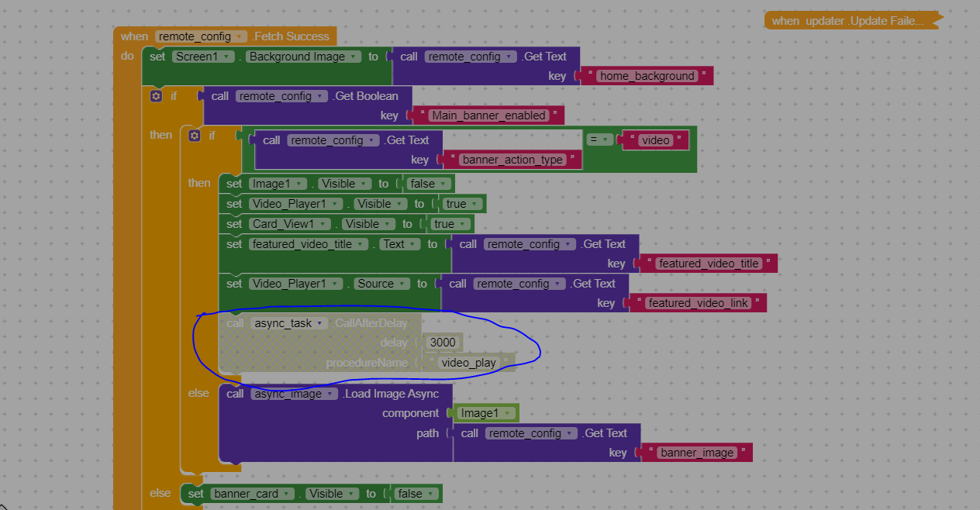Open the Background Image property dropdown
This screenshot has width=980, height=510.
tap(304, 57)
